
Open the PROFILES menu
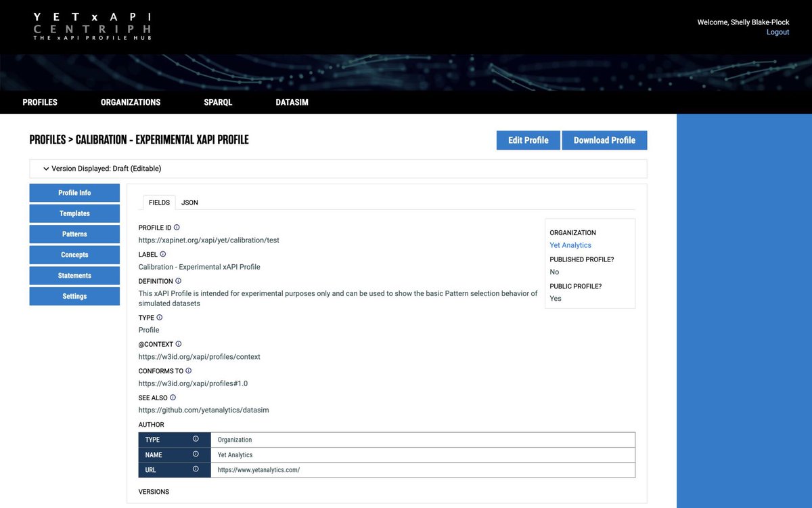pyautogui.click(x=40, y=102)
